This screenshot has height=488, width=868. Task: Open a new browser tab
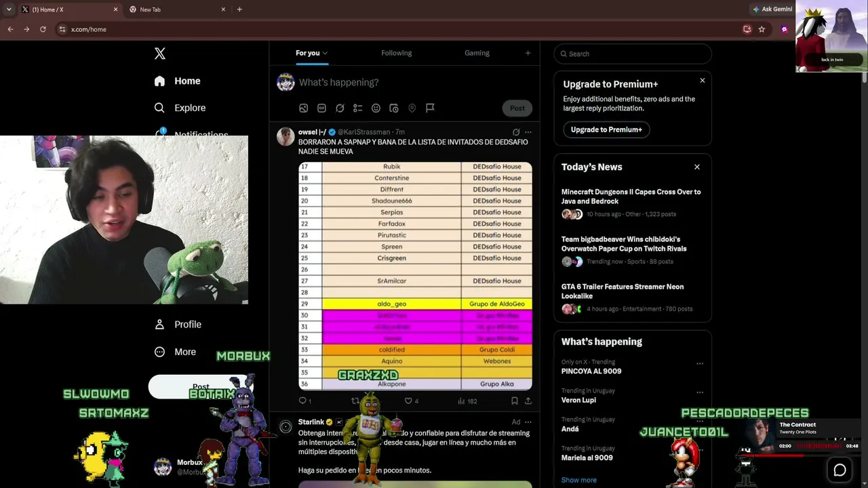pyautogui.click(x=239, y=9)
